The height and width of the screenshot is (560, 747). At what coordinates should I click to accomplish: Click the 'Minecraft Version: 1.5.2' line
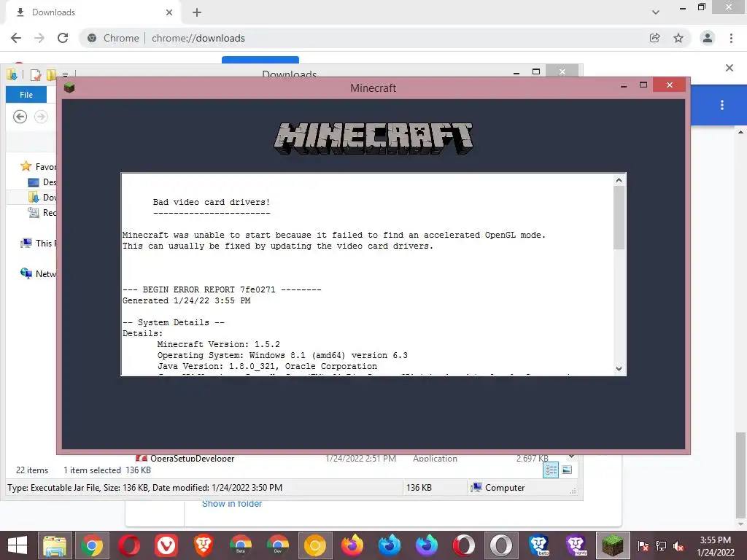coord(219,344)
